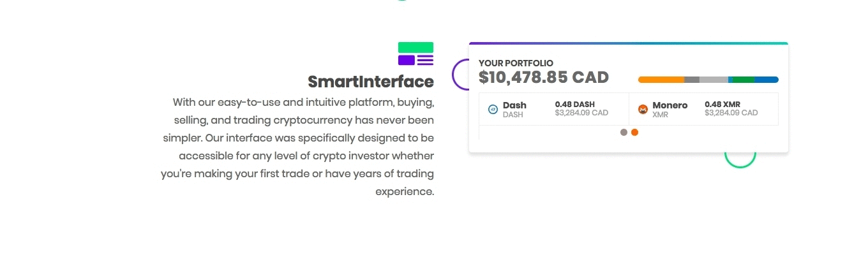
Task: Click the purple decorative circle outline
Action: pos(456,74)
